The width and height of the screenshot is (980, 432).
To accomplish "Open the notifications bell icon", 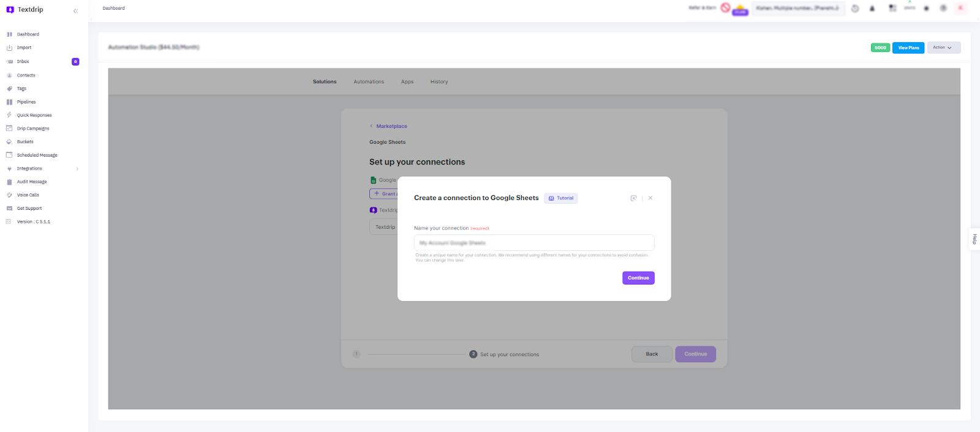I will tap(872, 9).
